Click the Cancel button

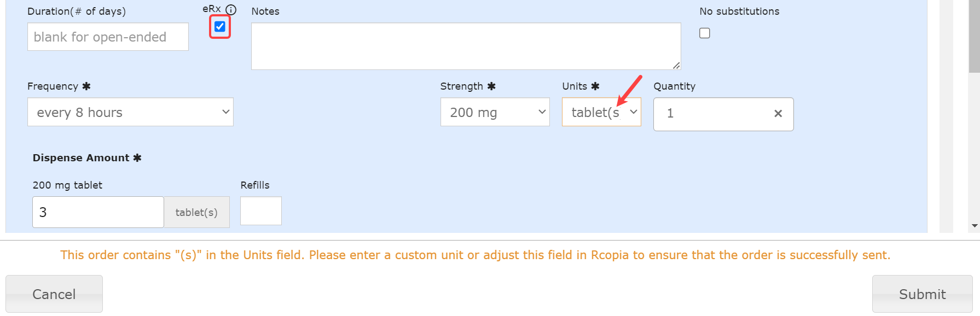pos(54,294)
